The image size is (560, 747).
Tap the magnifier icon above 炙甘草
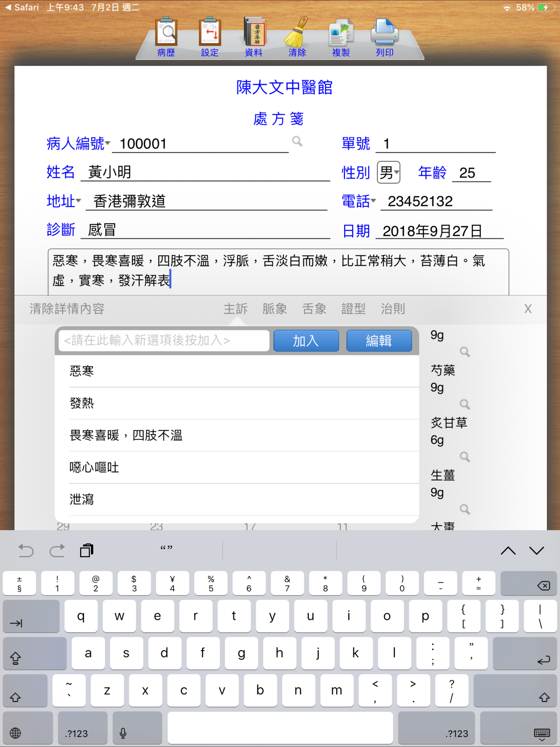(x=465, y=404)
